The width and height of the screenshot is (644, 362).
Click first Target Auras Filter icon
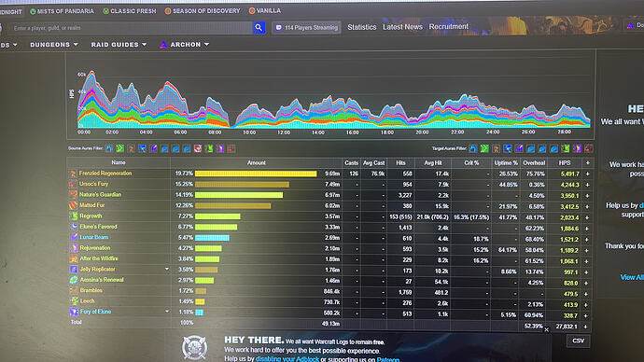tap(473, 148)
